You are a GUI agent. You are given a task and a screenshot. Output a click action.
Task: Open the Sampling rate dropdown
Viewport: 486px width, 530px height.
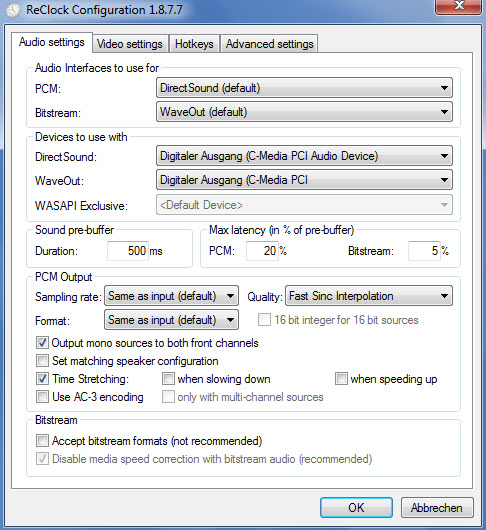(171, 296)
